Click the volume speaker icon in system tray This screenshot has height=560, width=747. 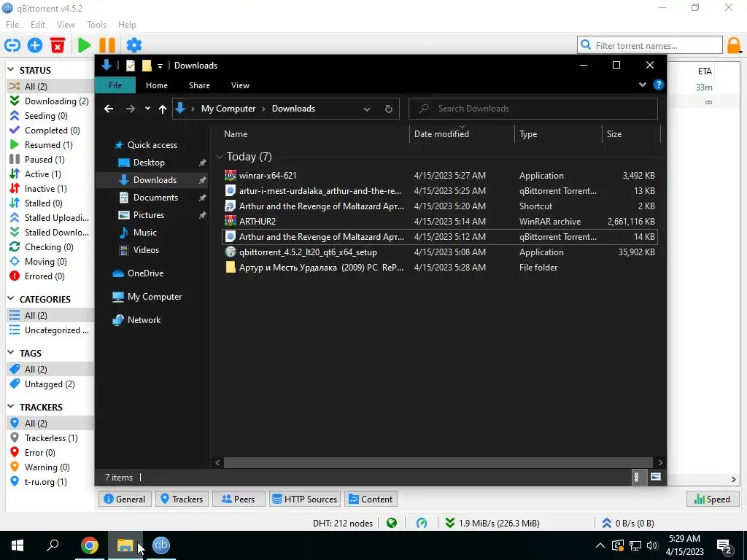(x=652, y=545)
